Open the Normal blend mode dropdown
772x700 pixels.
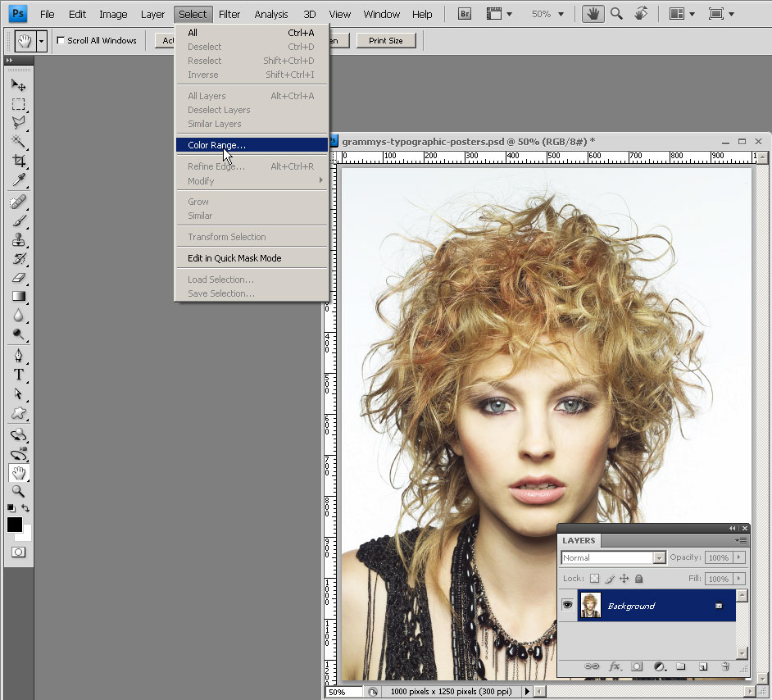tap(659, 558)
